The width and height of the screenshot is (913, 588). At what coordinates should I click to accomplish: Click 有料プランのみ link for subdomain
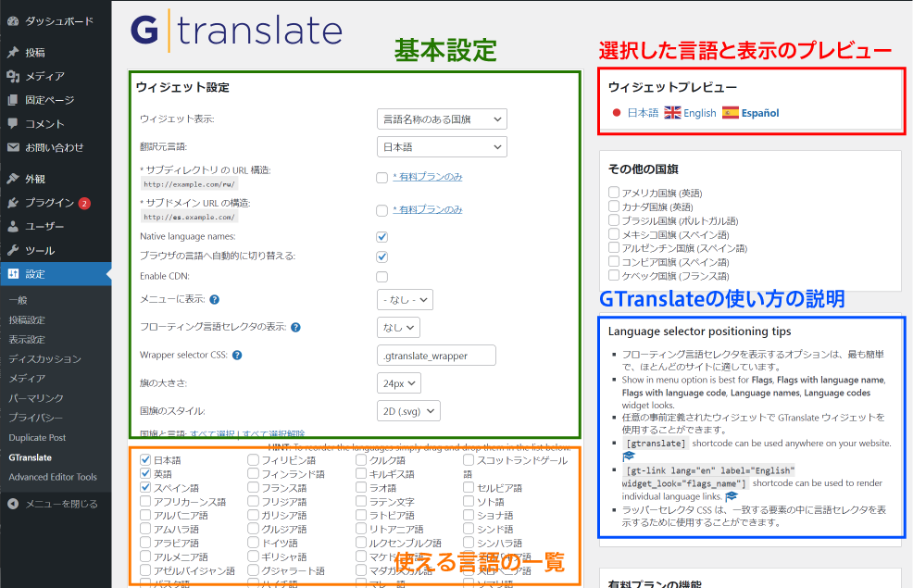coord(428,209)
